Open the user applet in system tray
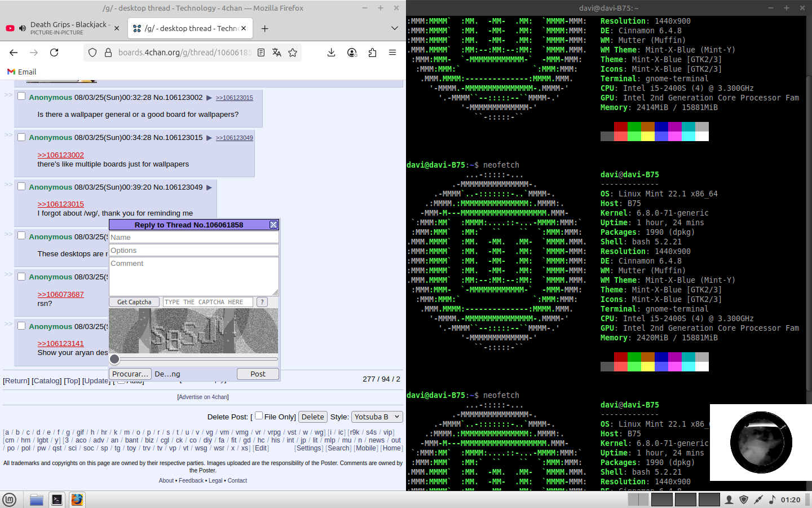Image resolution: width=812 pixels, height=508 pixels. 729,500
